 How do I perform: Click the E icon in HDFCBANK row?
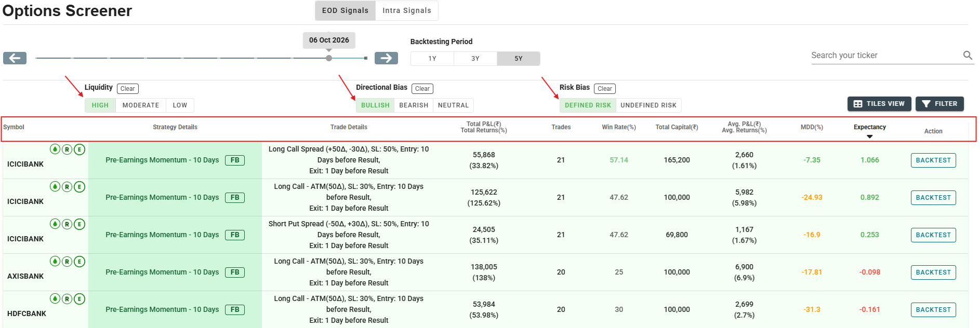coord(80,299)
